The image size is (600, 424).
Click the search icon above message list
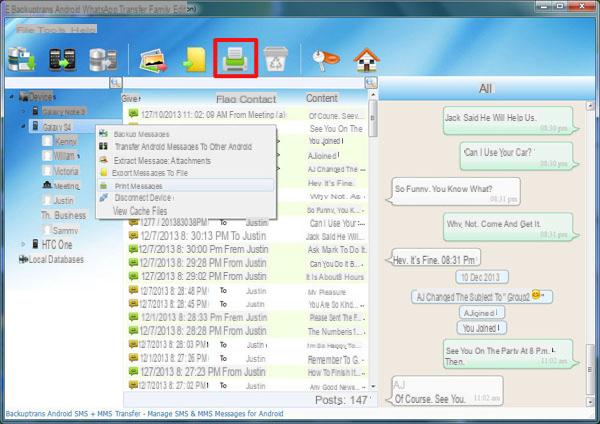pyautogui.click(x=370, y=83)
